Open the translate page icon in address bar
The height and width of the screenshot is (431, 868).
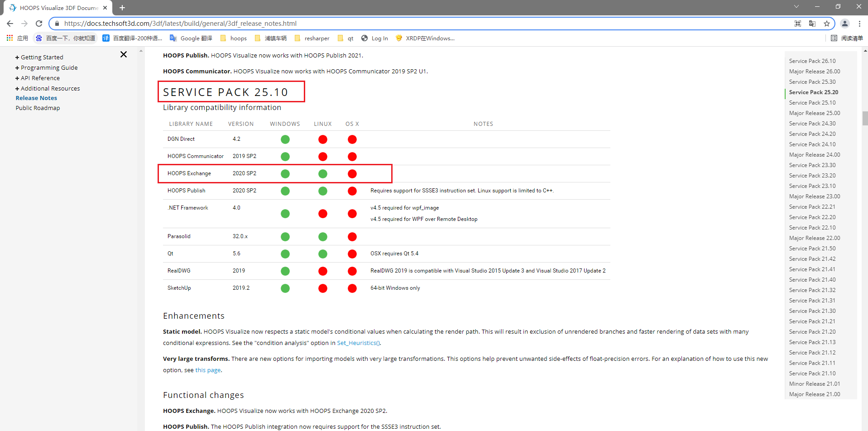tap(812, 24)
